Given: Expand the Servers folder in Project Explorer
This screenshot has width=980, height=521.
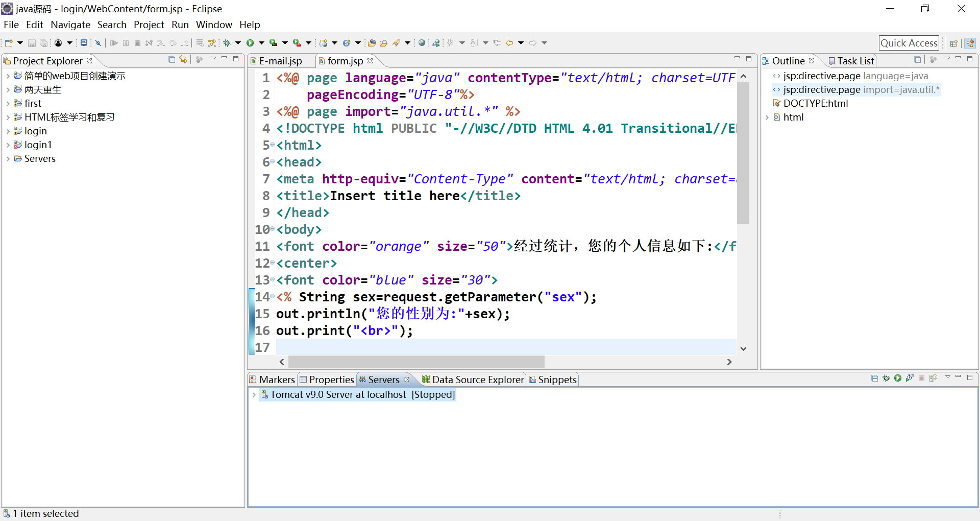Looking at the screenshot, I should [8, 159].
